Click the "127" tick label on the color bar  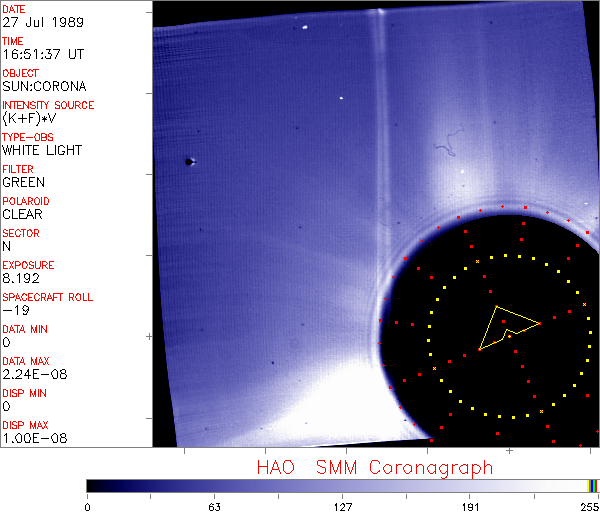pyautogui.click(x=342, y=507)
